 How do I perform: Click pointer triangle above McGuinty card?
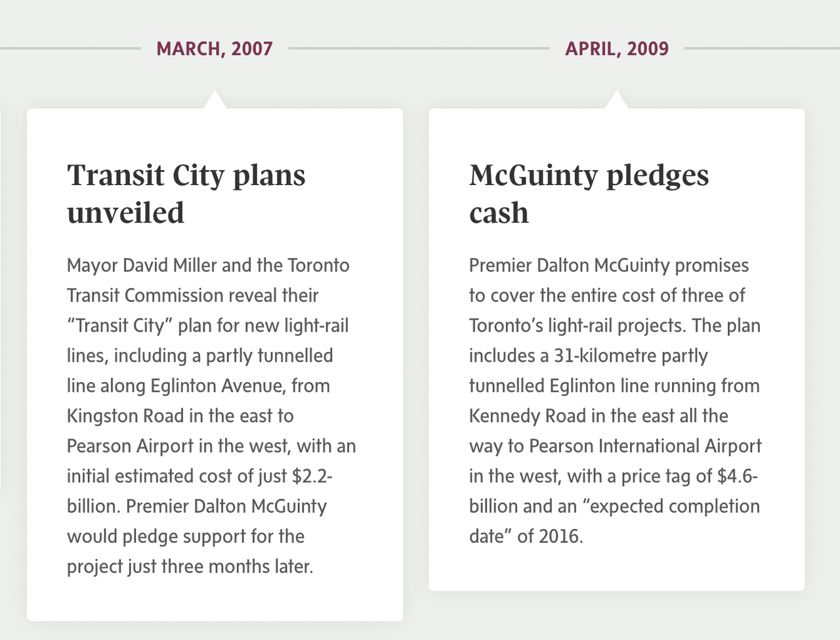pos(616,101)
